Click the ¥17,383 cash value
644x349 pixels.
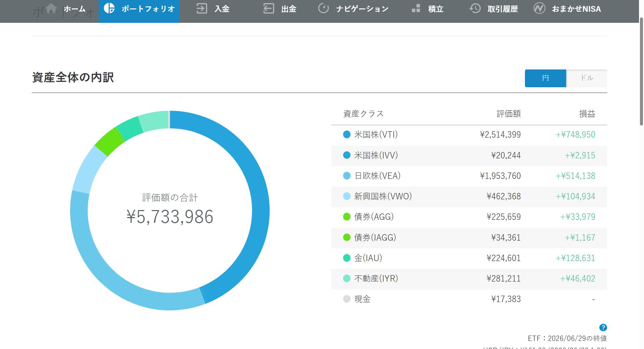click(506, 299)
